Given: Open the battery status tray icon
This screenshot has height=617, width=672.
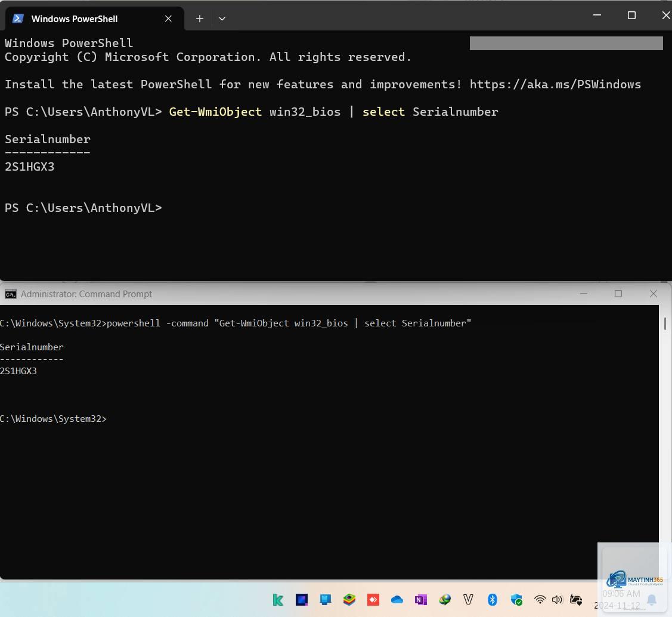Looking at the screenshot, I should pyautogui.click(x=575, y=600).
